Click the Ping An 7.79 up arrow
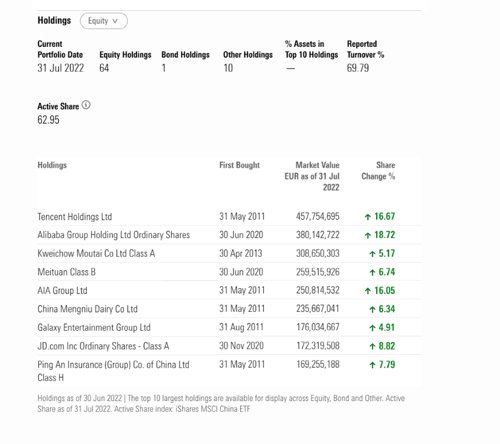The width and height of the screenshot is (500, 444). click(372, 365)
